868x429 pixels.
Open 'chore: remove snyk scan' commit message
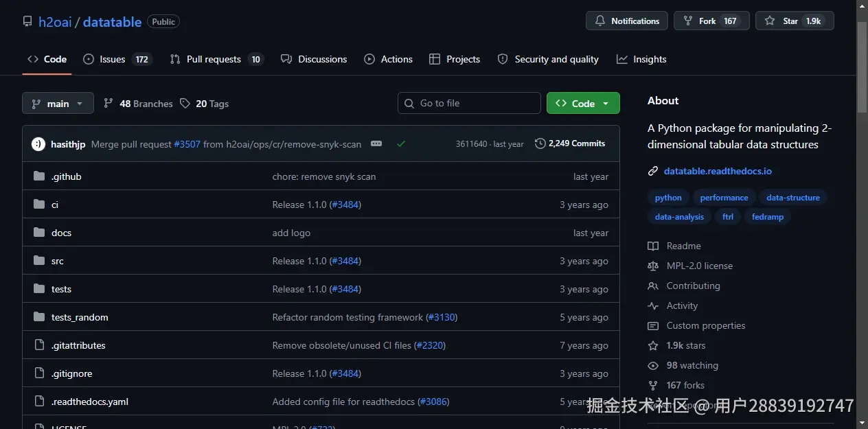coord(324,176)
